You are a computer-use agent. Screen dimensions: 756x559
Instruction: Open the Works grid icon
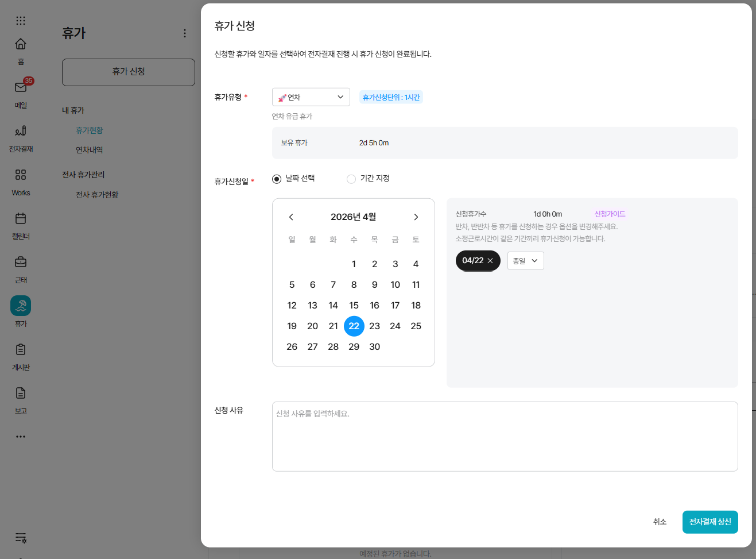tap(21, 175)
